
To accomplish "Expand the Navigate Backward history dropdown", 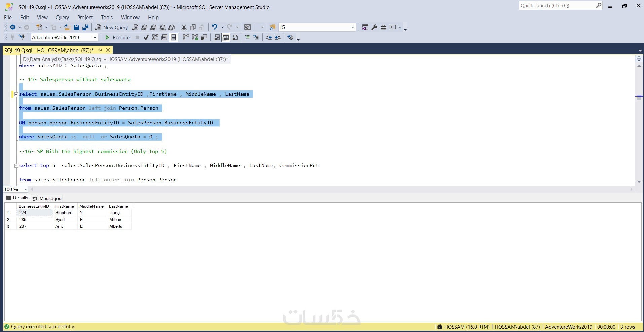I will pos(20,27).
